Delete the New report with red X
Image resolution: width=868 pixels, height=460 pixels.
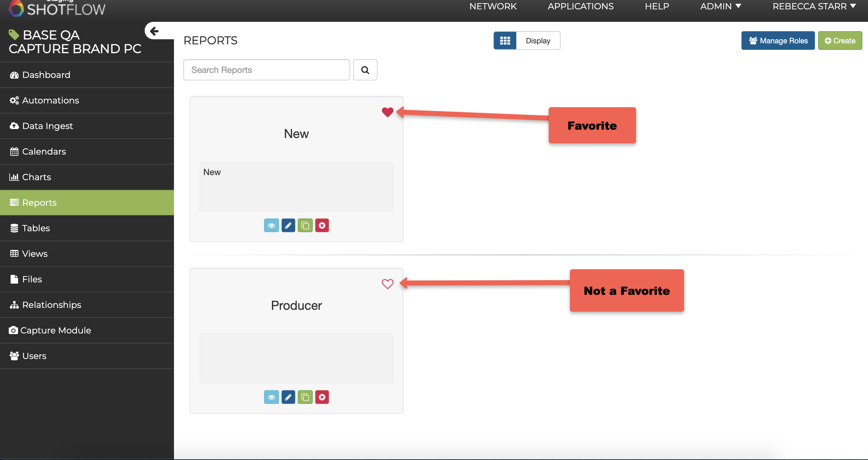point(322,225)
